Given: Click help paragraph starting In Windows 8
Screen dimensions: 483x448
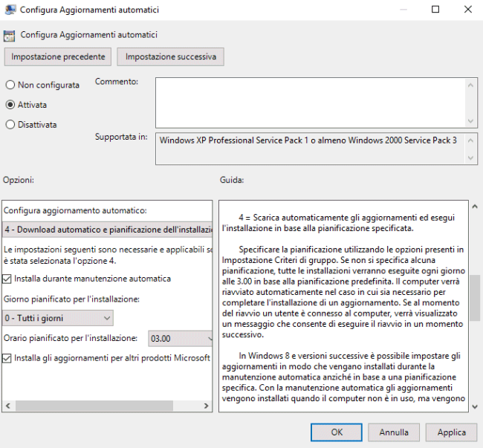Looking at the screenshot, I should coord(343,377).
